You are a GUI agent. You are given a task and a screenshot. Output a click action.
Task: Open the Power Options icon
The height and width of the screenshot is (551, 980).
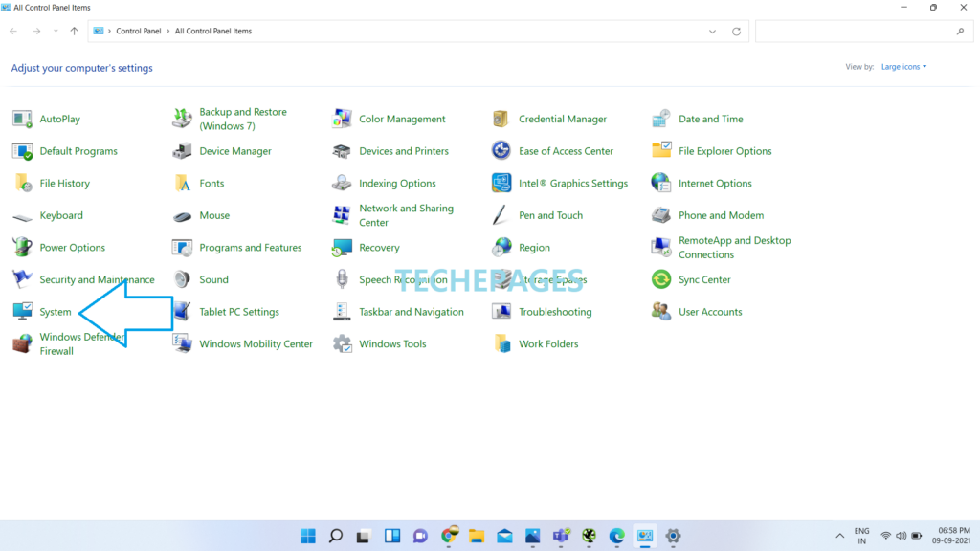[23, 248]
